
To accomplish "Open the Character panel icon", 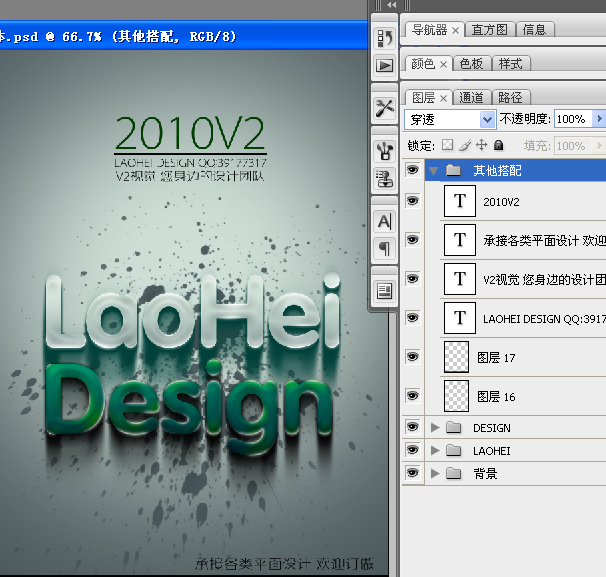I will point(385,221).
